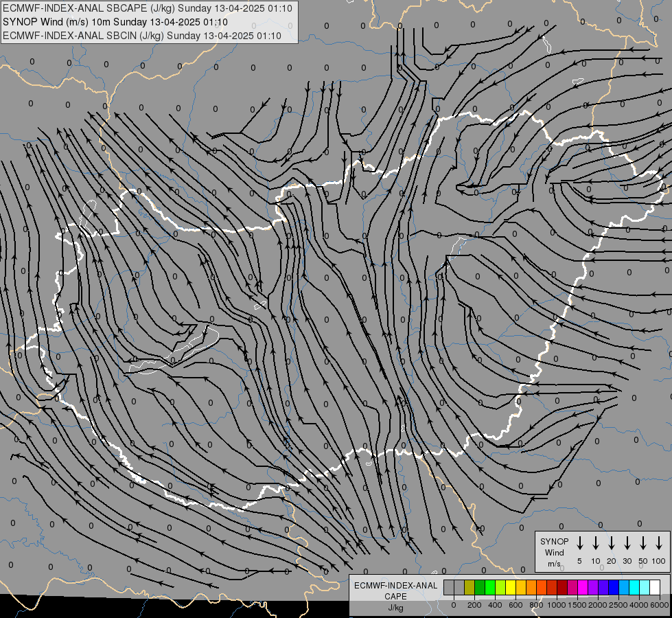Click the 50 m/s wind arrow symbol
The width and height of the screenshot is (672, 618).
point(643,542)
